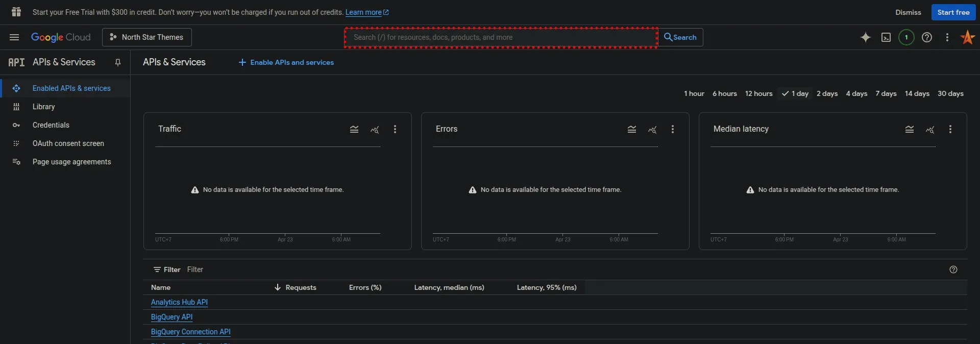This screenshot has height=344, width=980.
Task: Toggle legend on Median latency chart
Action: (x=910, y=129)
